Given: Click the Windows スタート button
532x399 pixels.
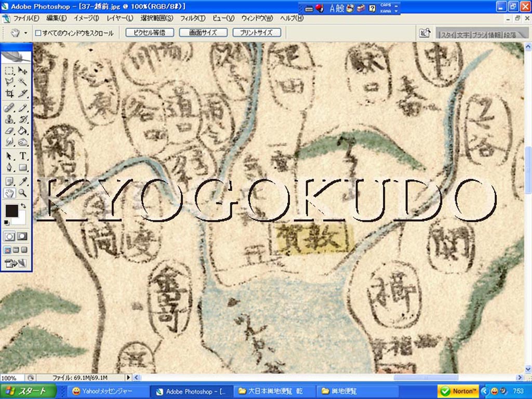Looking at the screenshot, I should click(x=28, y=391).
